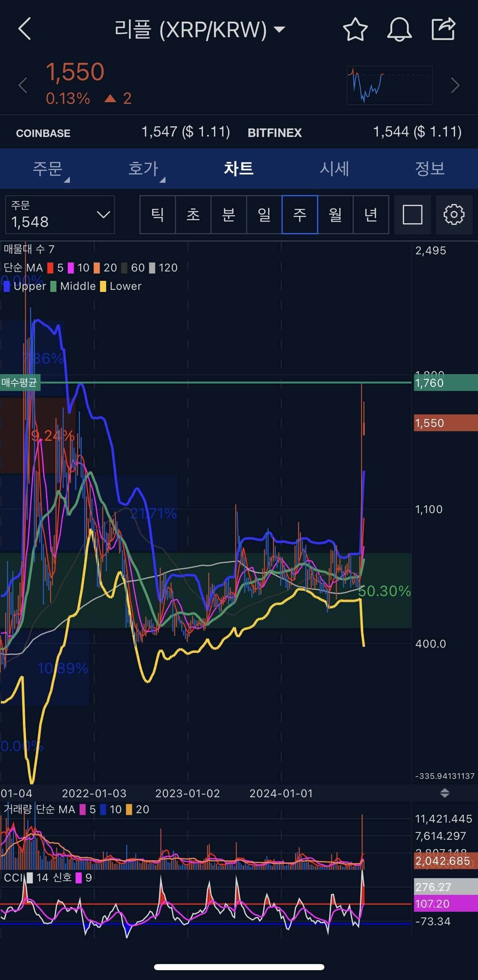Screen dimensions: 478x980
Task: Go to previous coin with left chevron
Action: 23,85
